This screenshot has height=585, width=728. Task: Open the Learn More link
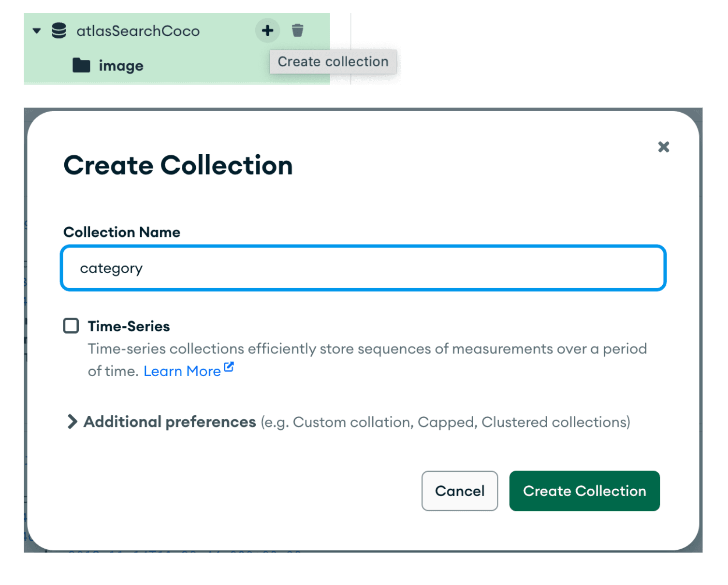click(182, 371)
